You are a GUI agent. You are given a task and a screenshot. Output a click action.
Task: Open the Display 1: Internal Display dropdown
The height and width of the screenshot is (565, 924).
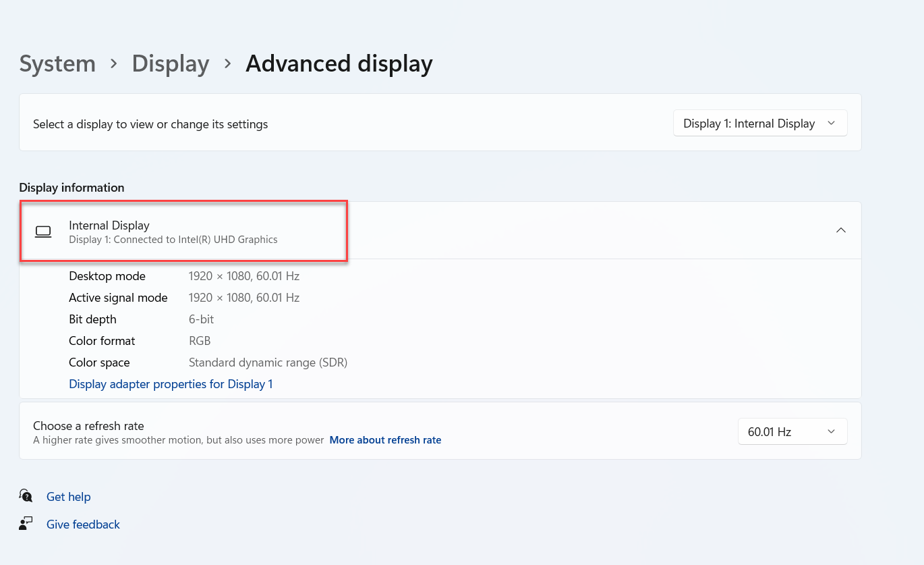[759, 124]
